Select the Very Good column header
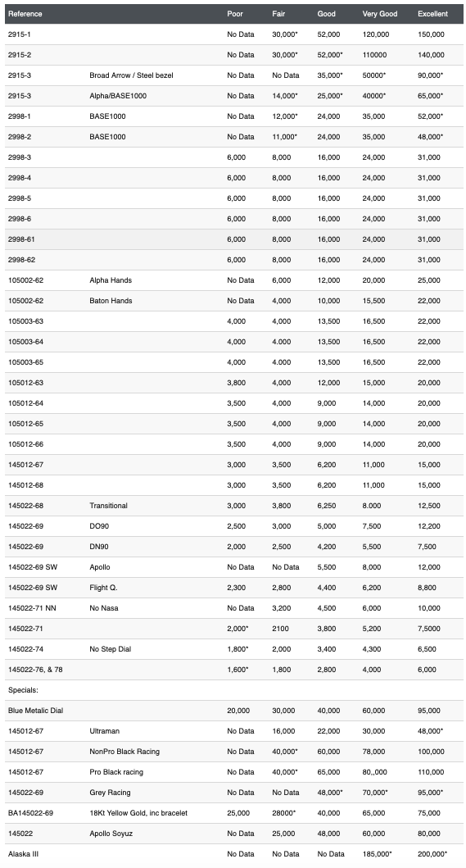 click(380, 14)
